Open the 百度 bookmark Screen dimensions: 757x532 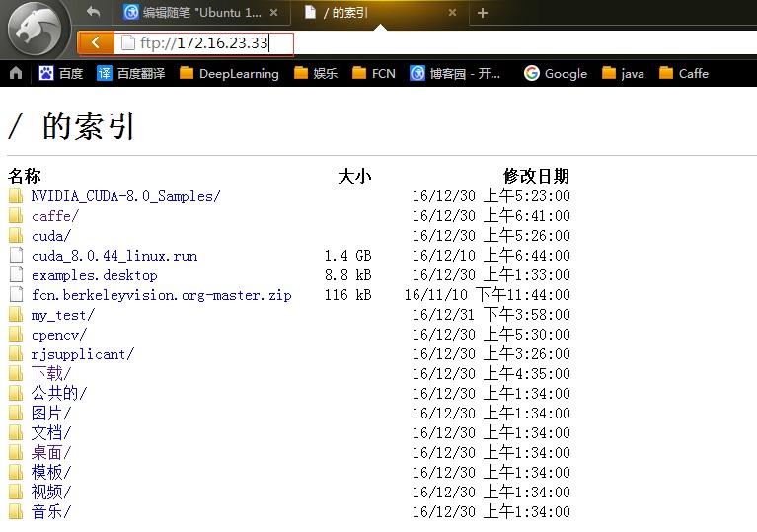(x=60, y=73)
